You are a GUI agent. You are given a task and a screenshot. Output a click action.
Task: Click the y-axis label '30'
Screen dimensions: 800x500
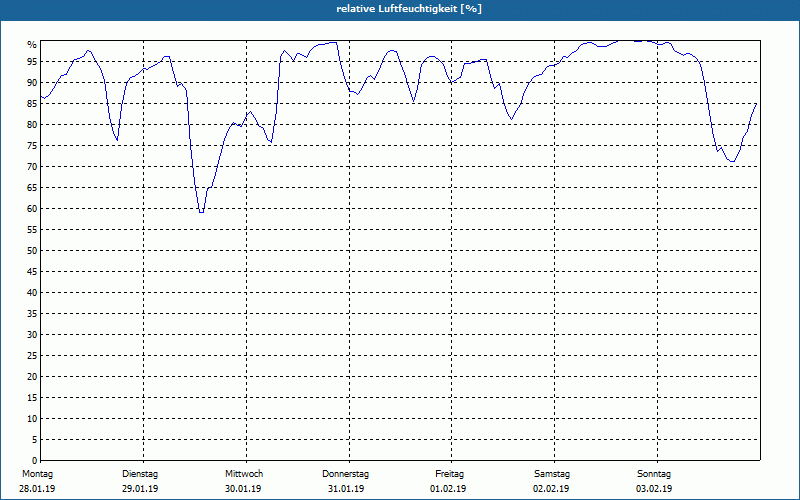click(x=32, y=335)
